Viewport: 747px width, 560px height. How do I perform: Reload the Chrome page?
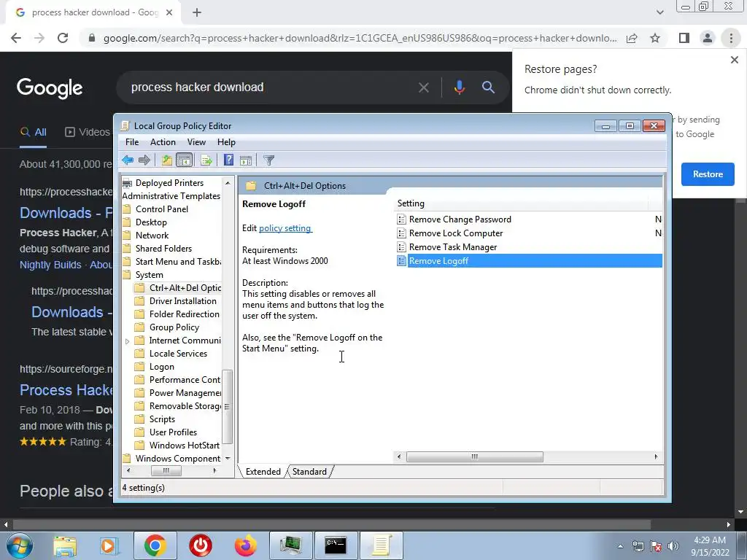pos(63,38)
